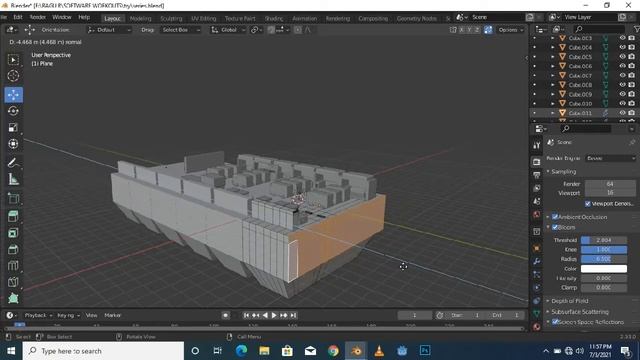The image size is (640, 360).
Task: Select the Measure tool
Action: (13, 179)
